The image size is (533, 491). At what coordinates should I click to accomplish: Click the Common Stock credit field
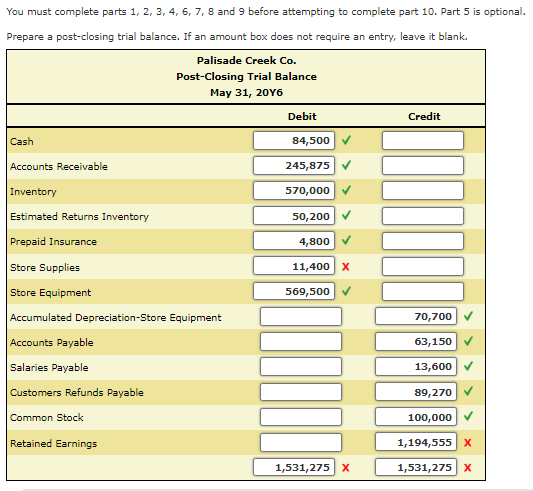coord(416,417)
